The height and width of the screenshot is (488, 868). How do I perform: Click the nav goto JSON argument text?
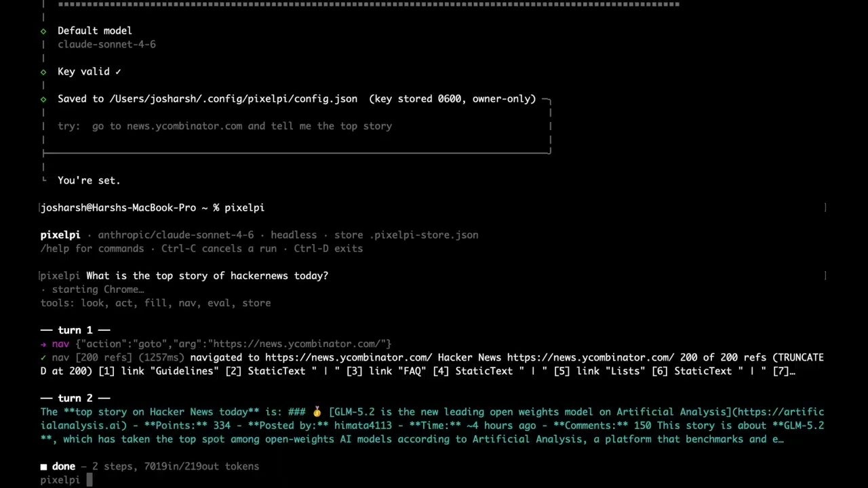pos(233,344)
